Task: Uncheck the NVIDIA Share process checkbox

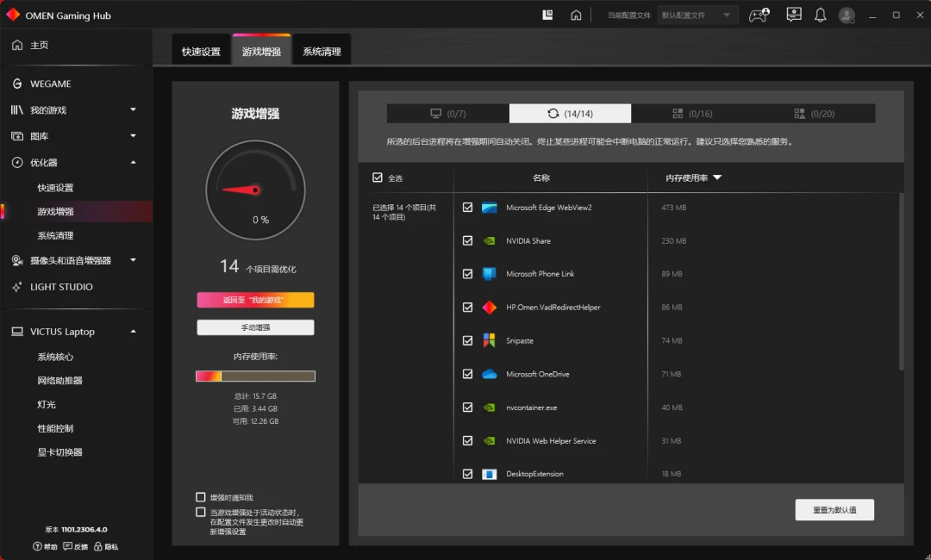Action: [467, 240]
